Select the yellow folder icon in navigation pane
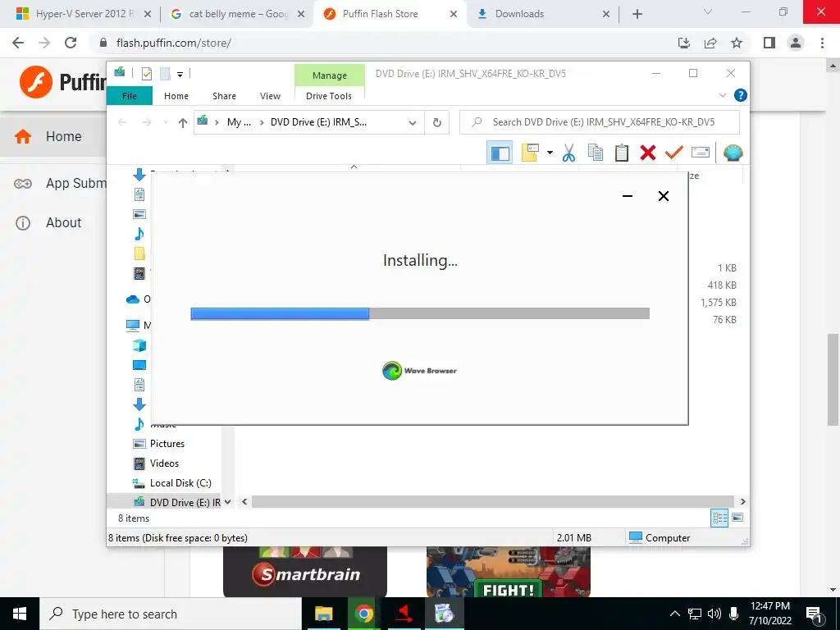840x630 pixels. (x=139, y=253)
